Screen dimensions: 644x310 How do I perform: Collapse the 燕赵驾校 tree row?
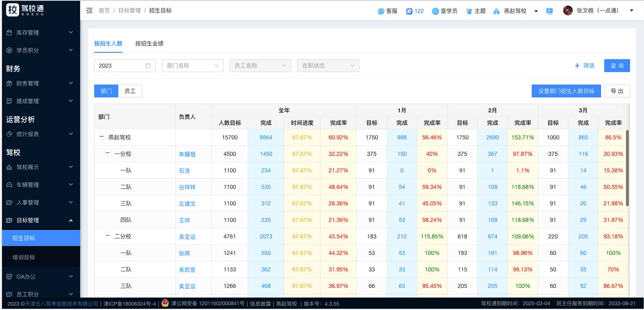(102, 137)
